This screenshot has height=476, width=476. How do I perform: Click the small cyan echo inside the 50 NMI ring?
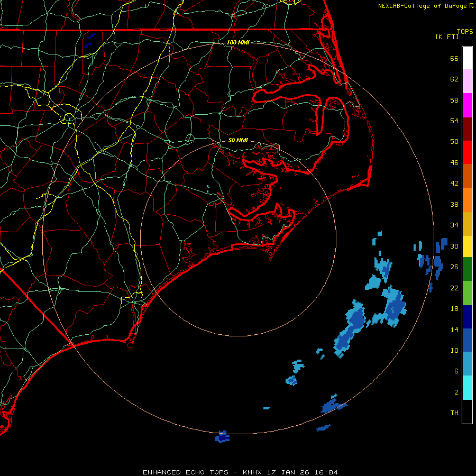click(x=208, y=189)
